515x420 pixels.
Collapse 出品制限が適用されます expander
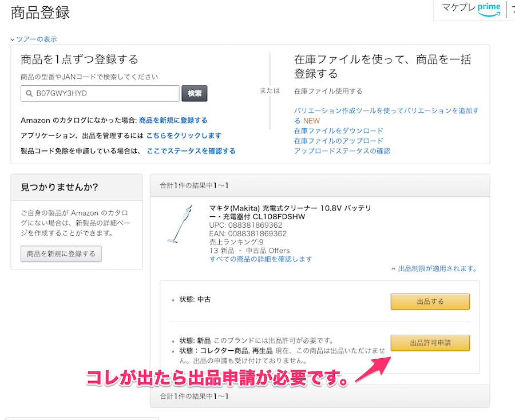pyautogui.click(x=434, y=268)
